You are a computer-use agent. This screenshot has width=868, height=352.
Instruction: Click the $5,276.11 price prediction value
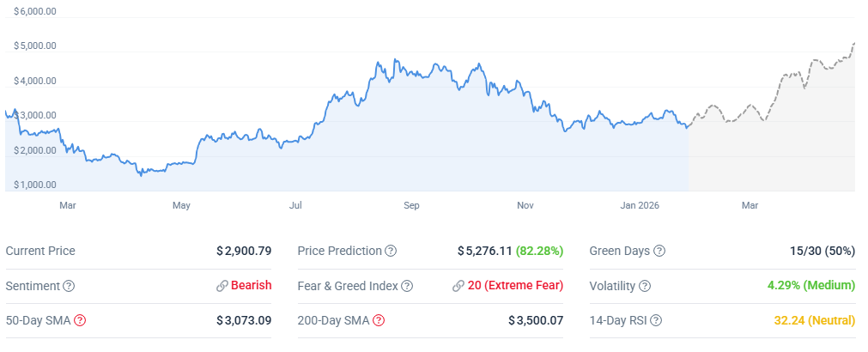[x=484, y=252]
